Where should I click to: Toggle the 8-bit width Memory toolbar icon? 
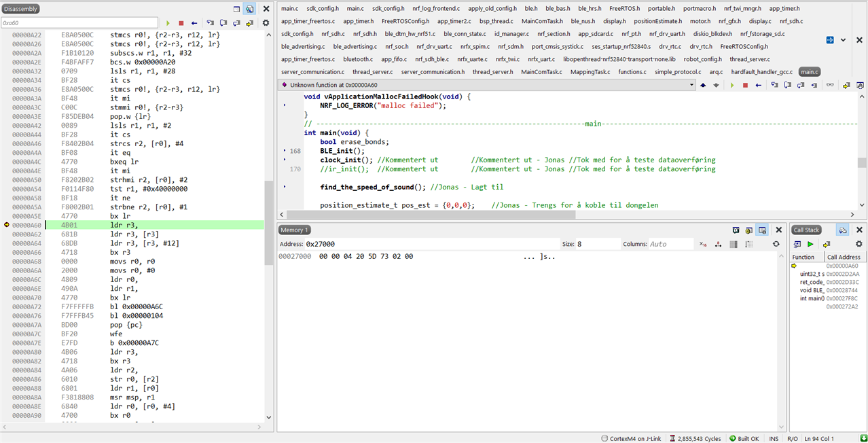[x=719, y=244]
